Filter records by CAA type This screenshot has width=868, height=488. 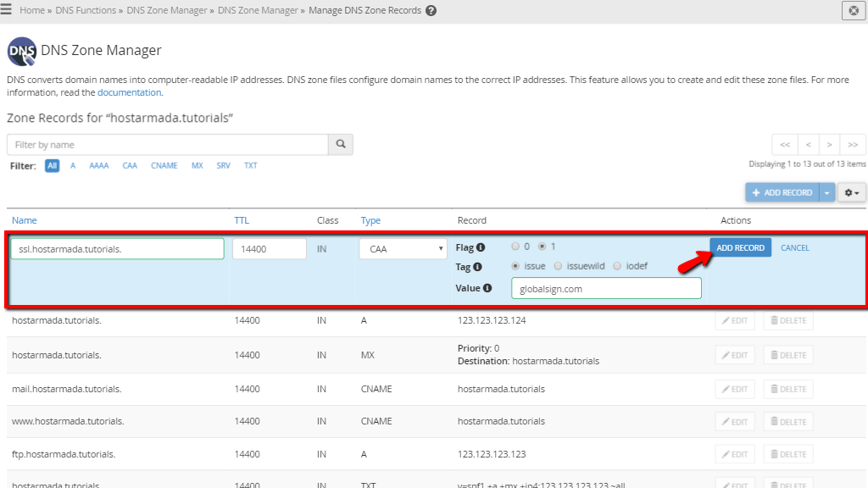[130, 165]
